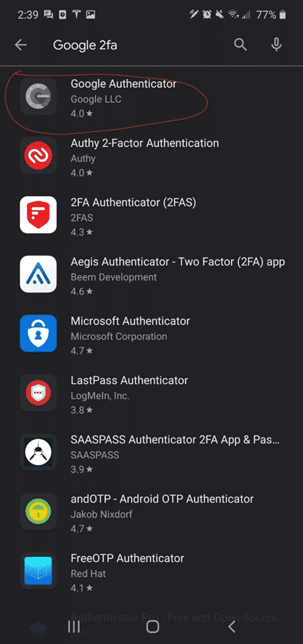Tap the Aegis Authenticator blue icon
This screenshot has height=644, width=303.
[38, 274]
